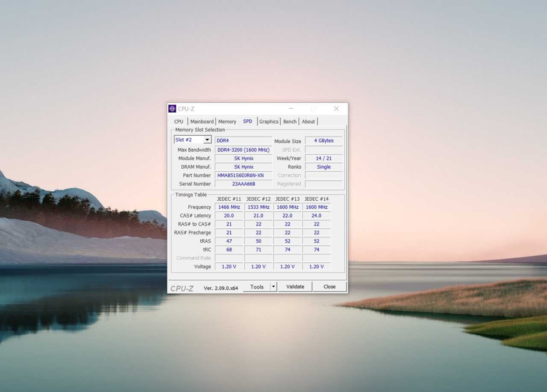Image resolution: width=547 pixels, height=392 pixels.
Task: Click the CAS# Latency 22.0 cell
Action: pos(288,216)
